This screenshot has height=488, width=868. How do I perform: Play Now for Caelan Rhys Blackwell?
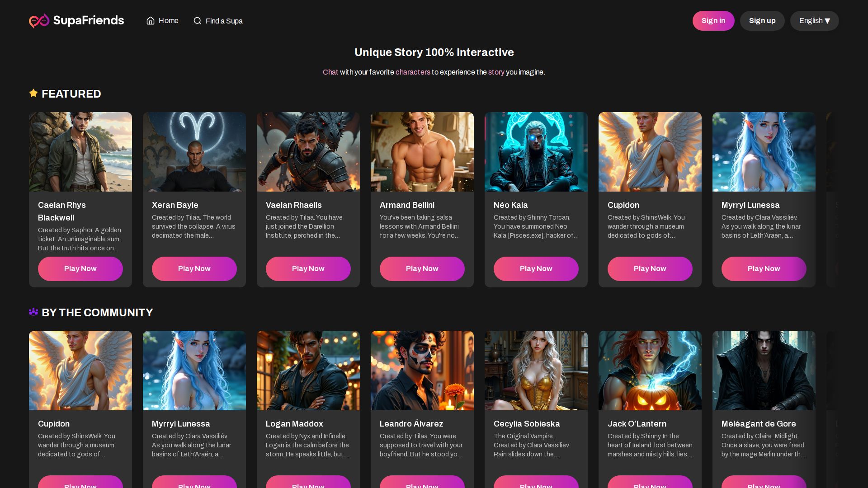pyautogui.click(x=80, y=269)
